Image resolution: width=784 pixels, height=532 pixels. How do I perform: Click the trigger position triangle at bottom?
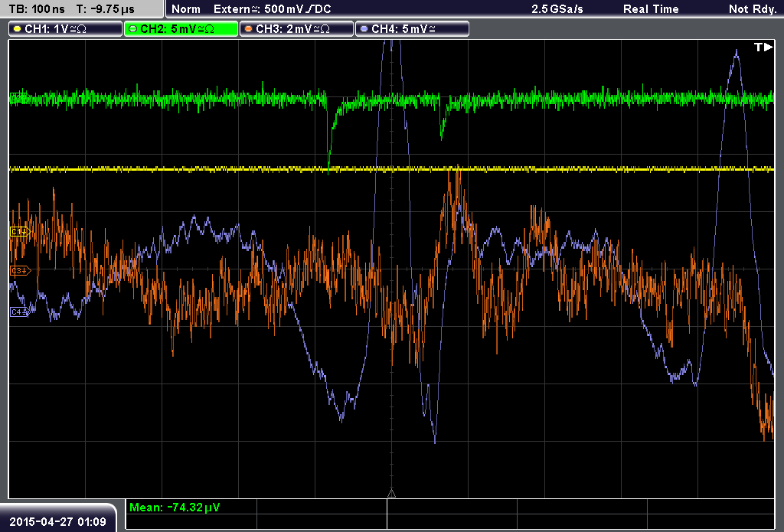391,494
